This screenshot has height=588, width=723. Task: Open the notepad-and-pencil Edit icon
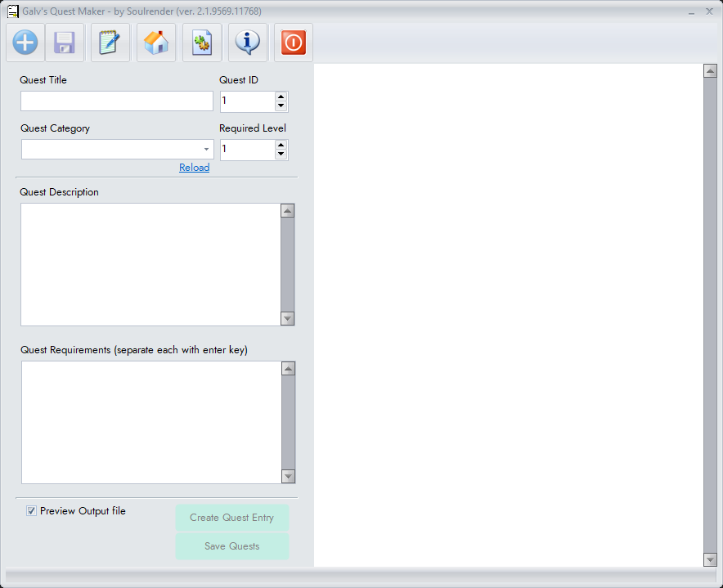click(110, 43)
